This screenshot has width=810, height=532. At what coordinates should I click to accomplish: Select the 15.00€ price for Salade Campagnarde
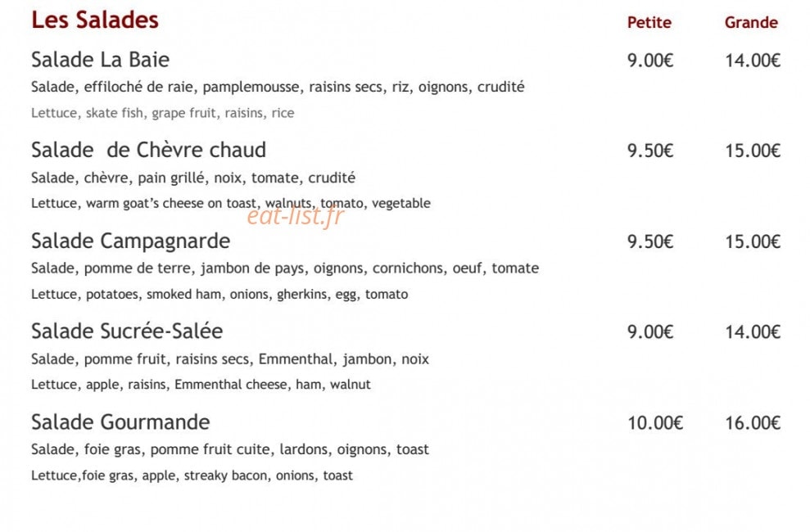click(752, 241)
